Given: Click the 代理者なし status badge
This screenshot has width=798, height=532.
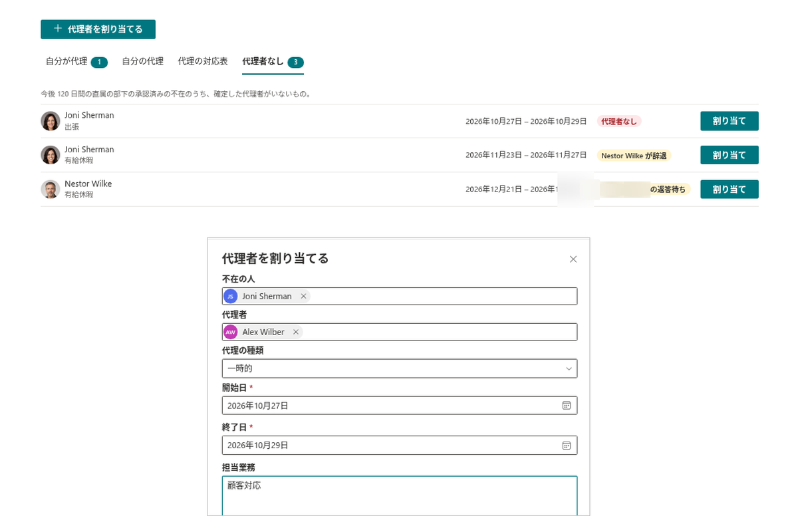Looking at the screenshot, I should 619,121.
